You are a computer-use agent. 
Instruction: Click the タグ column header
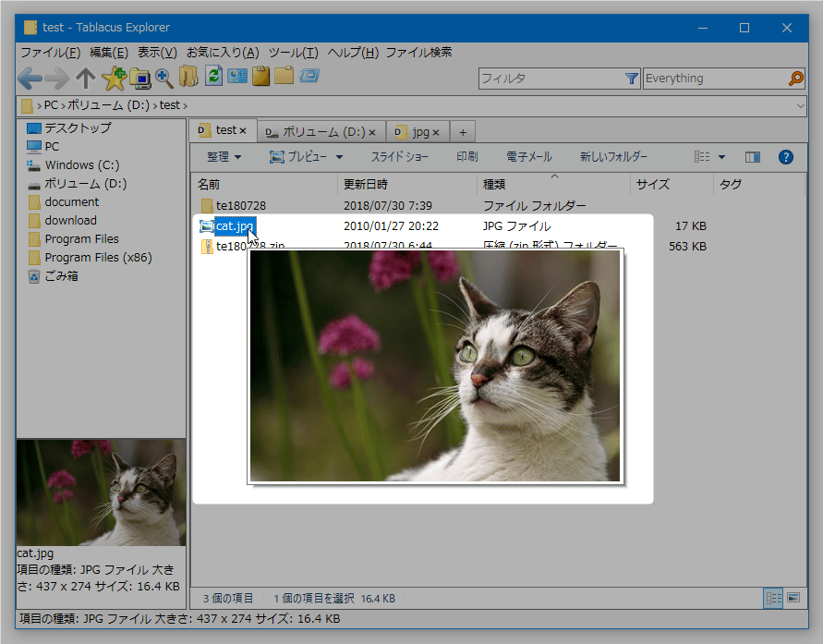coord(758,185)
